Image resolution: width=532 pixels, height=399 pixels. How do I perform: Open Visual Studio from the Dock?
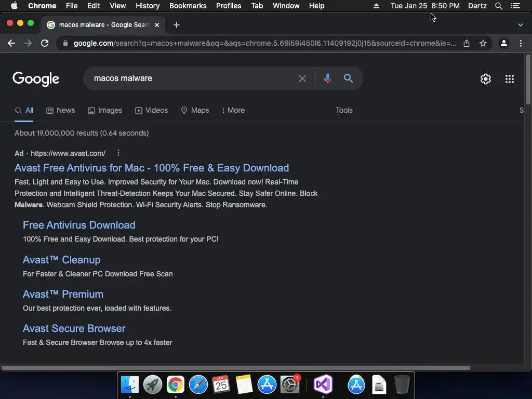(323, 385)
